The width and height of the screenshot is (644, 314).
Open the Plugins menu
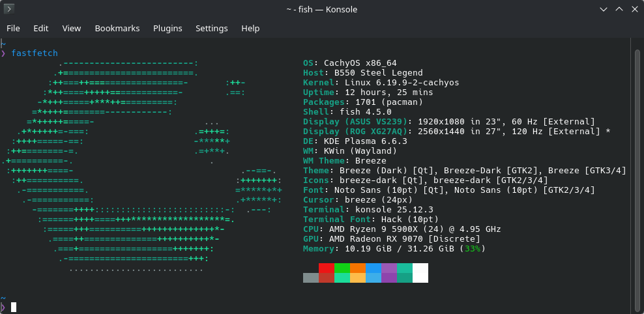pyautogui.click(x=168, y=28)
